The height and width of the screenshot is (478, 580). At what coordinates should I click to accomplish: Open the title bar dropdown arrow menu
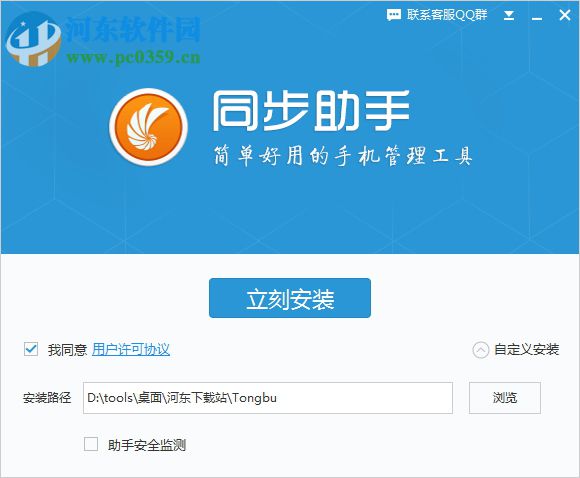click(x=509, y=15)
